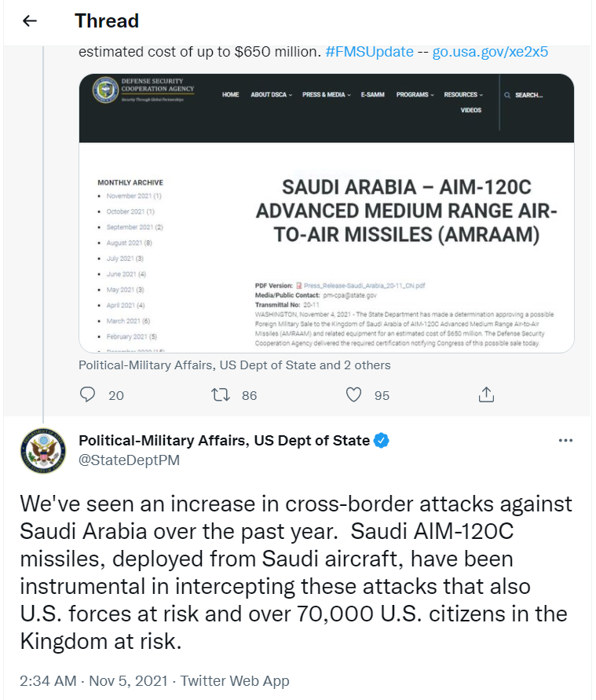596x700 pixels.
Task: Click the reply count 20
Action: click(116, 395)
